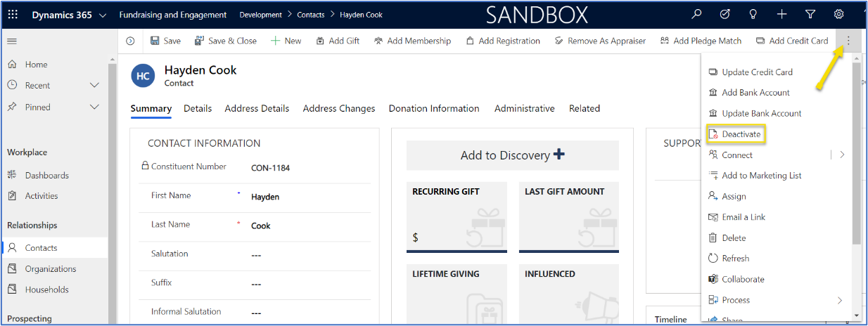Switch to the Details tab

tap(198, 108)
